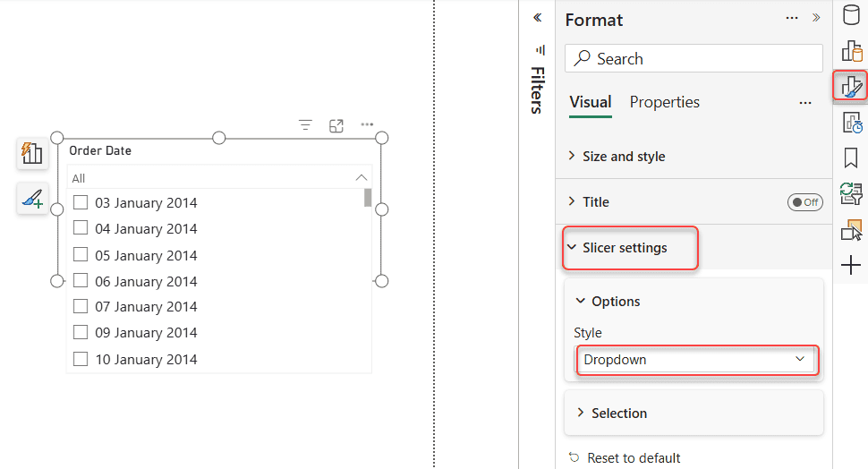
Task: Open slicer visual filter icon in header
Action: point(305,125)
